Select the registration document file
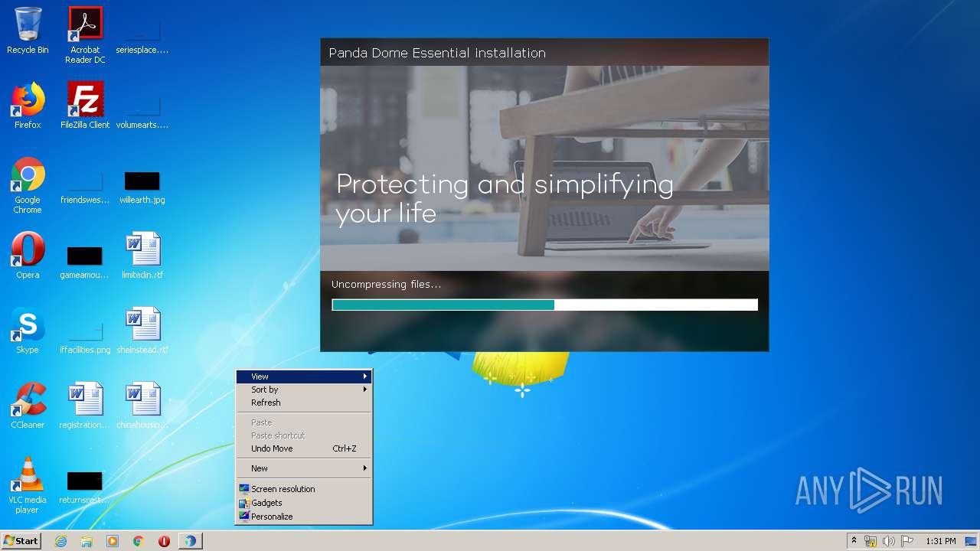The width and height of the screenshot is (980, 551). pos(85,406)
